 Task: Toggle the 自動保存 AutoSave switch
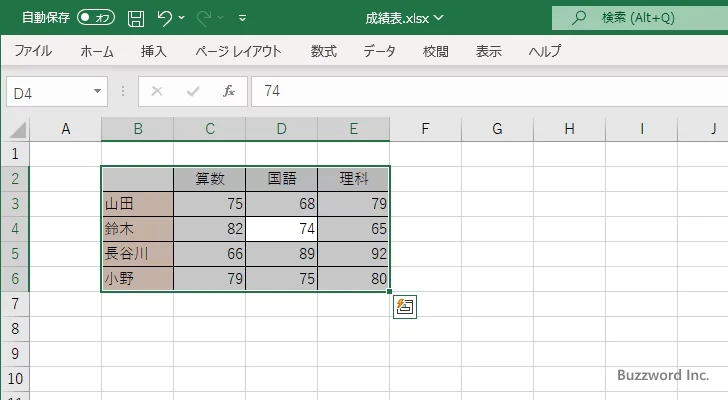95,18
